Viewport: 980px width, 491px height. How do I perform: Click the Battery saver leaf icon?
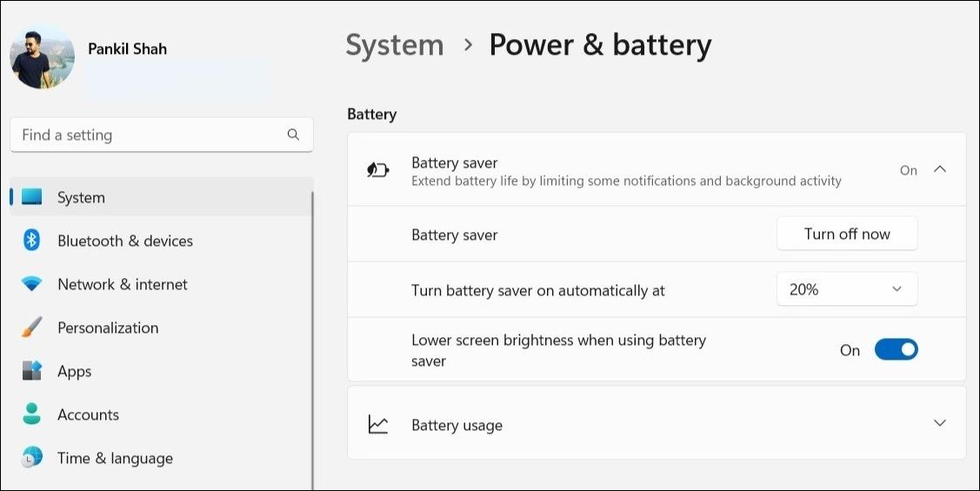(x=377, y=170)
